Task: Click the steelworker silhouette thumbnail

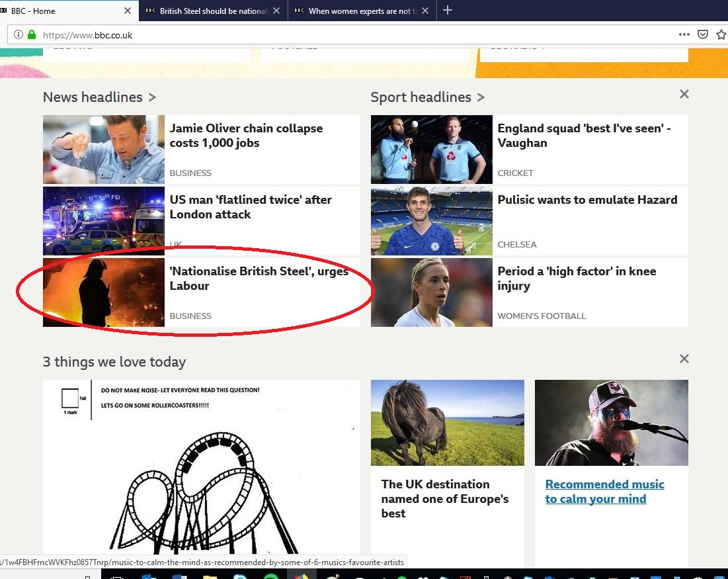Action: tap(104, 292)
